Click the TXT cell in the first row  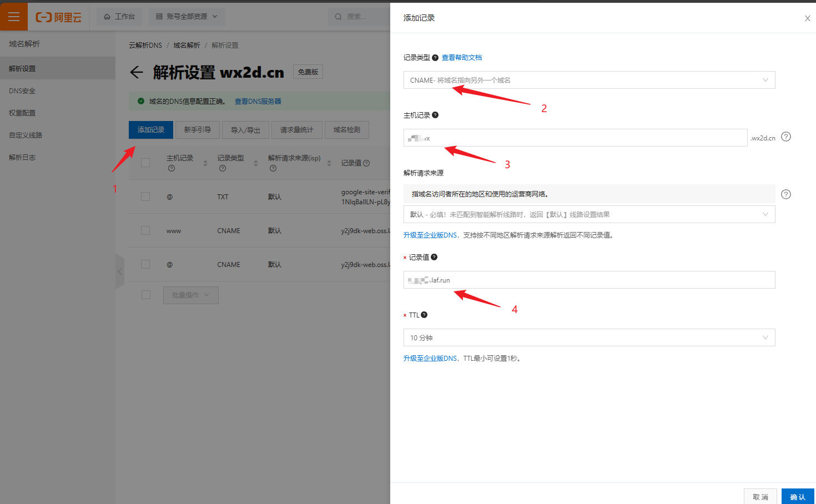223,197
